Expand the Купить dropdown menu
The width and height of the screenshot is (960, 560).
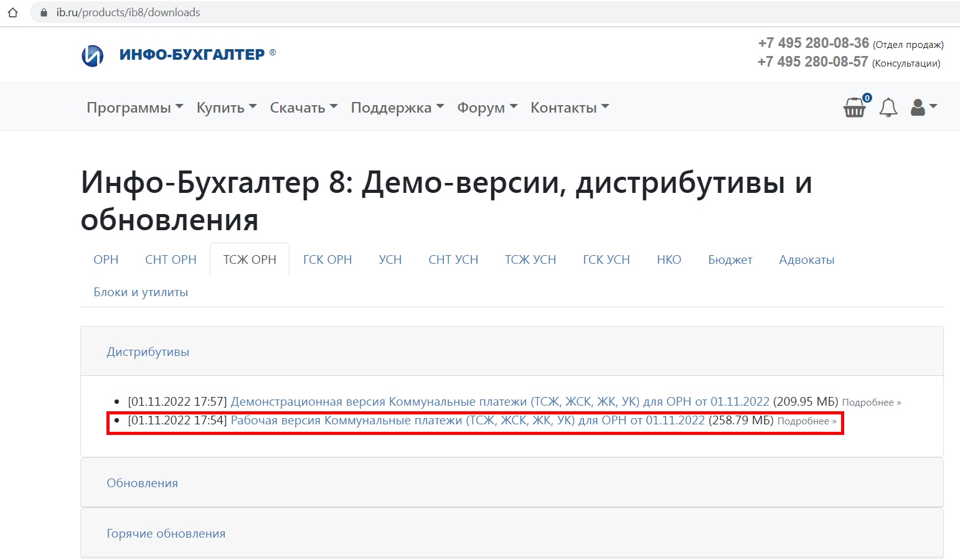[x=227, y=108]
